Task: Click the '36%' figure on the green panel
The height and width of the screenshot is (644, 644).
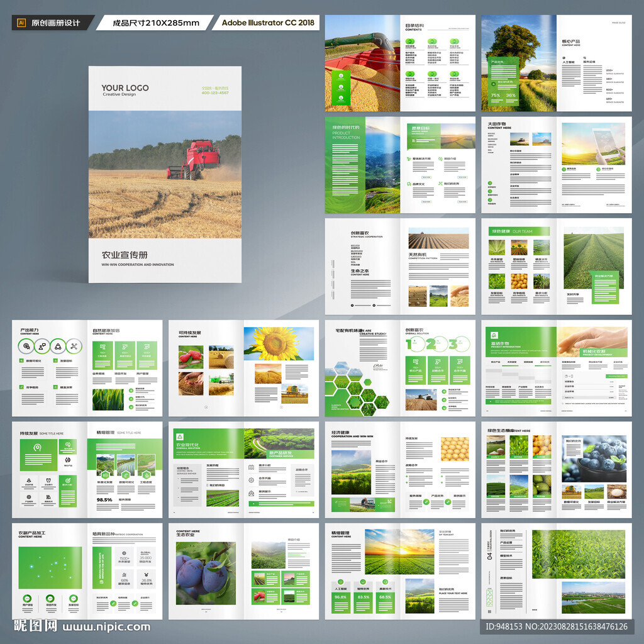Action: [511, 96]
